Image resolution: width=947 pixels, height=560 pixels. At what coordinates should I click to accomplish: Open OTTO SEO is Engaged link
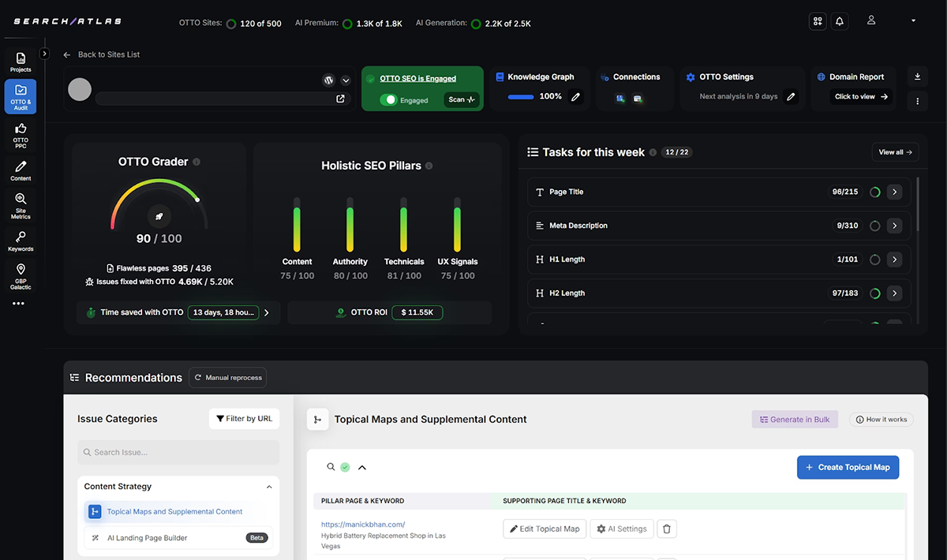pyautogui.click(x=417, y=79)
